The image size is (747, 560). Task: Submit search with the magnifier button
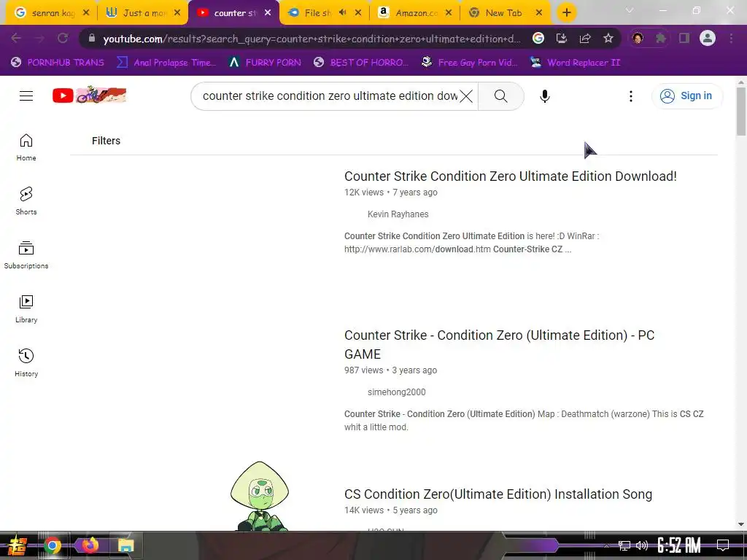pos(500,96)
